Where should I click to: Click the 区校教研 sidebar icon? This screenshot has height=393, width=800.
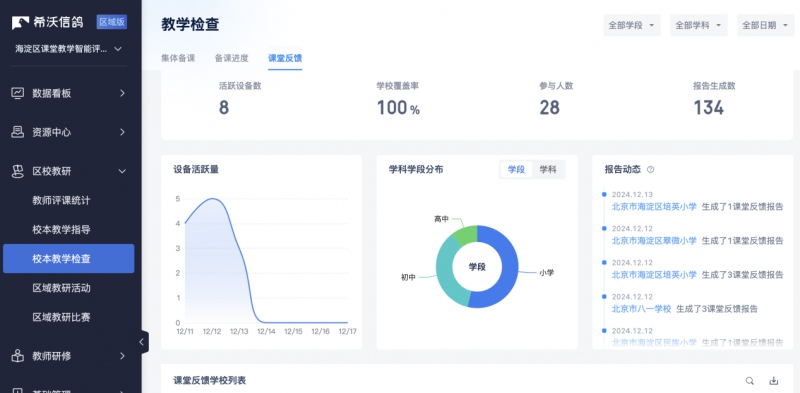(x=18, y=171)
